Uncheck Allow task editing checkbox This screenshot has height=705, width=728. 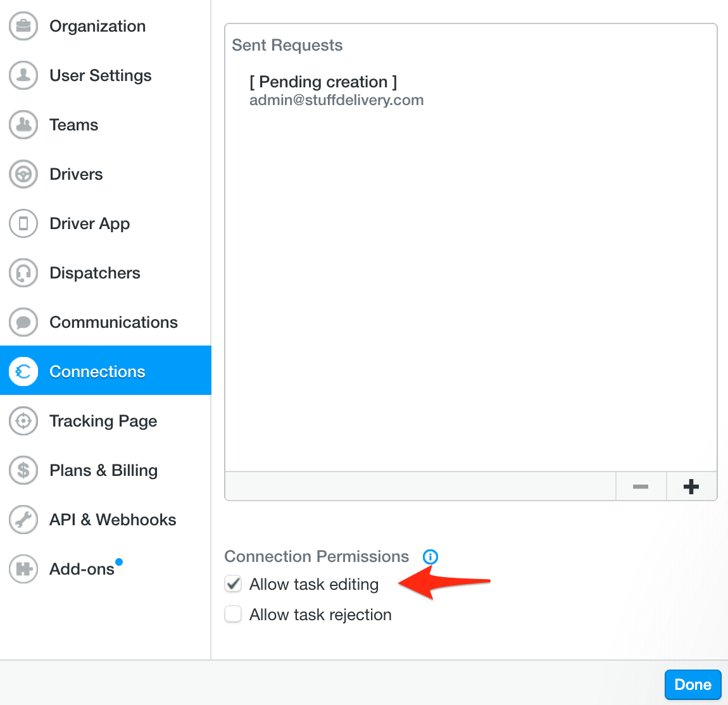pyautogui.click(x=233, y=584)
